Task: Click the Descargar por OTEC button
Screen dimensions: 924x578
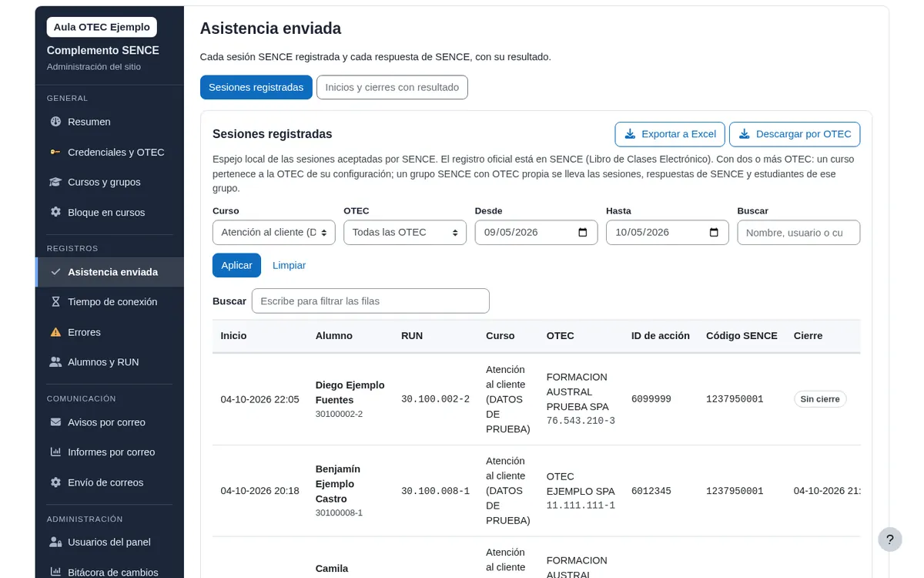Action: click(795, 134)
